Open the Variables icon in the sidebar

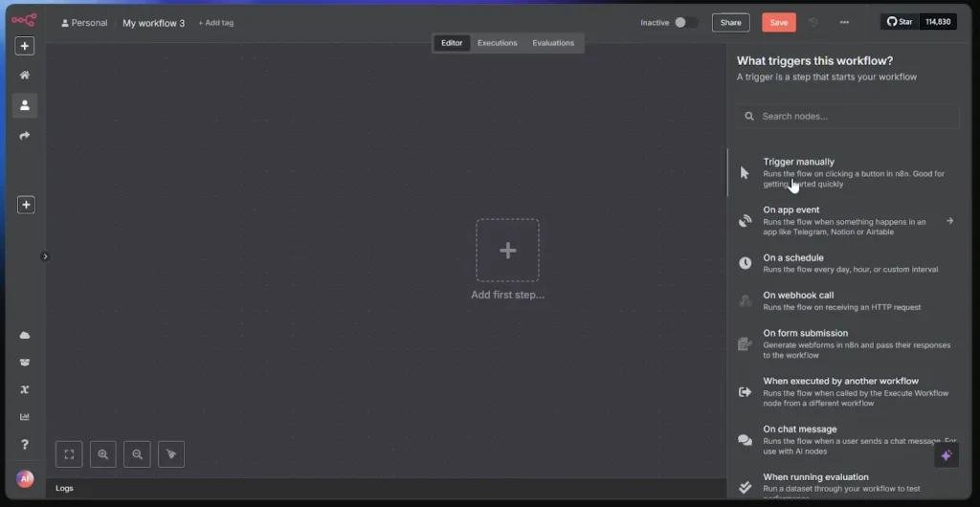coord(25,389)
